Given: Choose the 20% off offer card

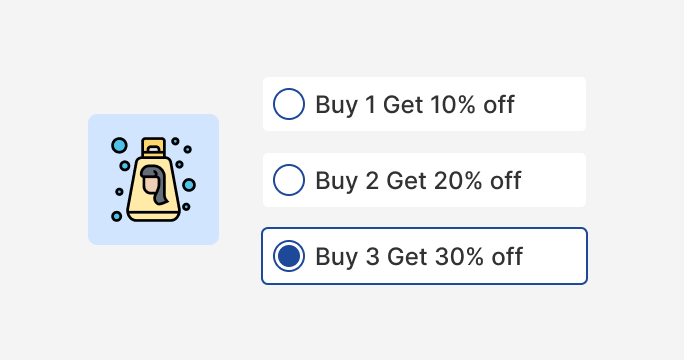Looking at the screenshot, I should point(424,180).
